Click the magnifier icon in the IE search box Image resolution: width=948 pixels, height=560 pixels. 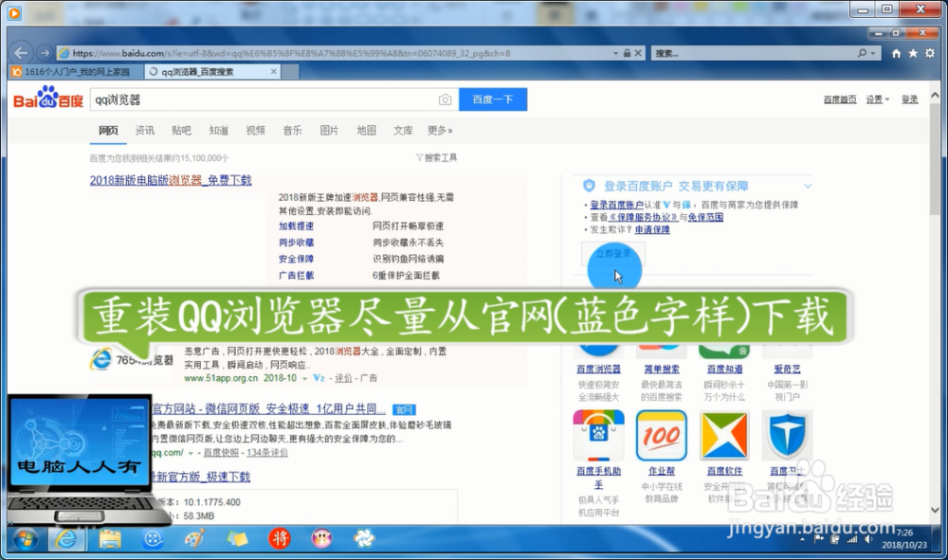tap(862, 53)
